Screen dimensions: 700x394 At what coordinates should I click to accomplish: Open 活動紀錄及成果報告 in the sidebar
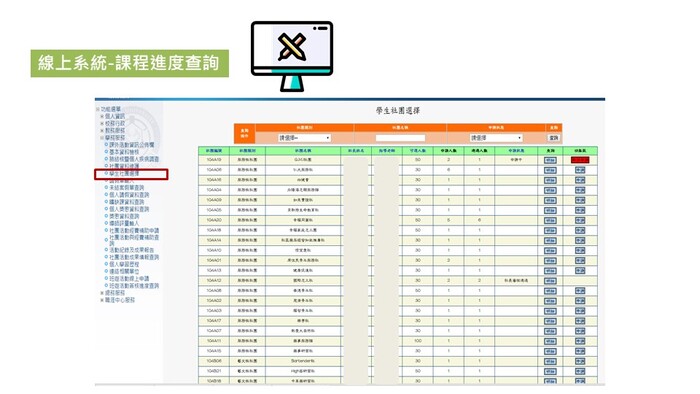[132, 250]
